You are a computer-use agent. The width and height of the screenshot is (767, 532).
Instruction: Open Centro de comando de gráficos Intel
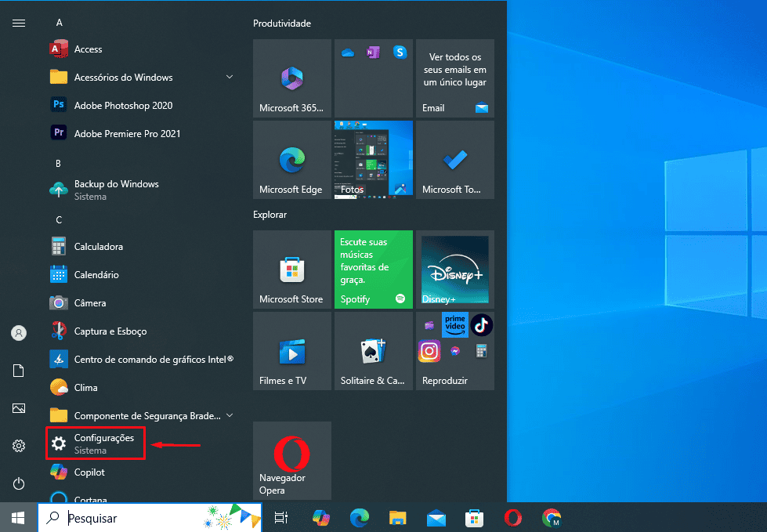coord(141,360)
